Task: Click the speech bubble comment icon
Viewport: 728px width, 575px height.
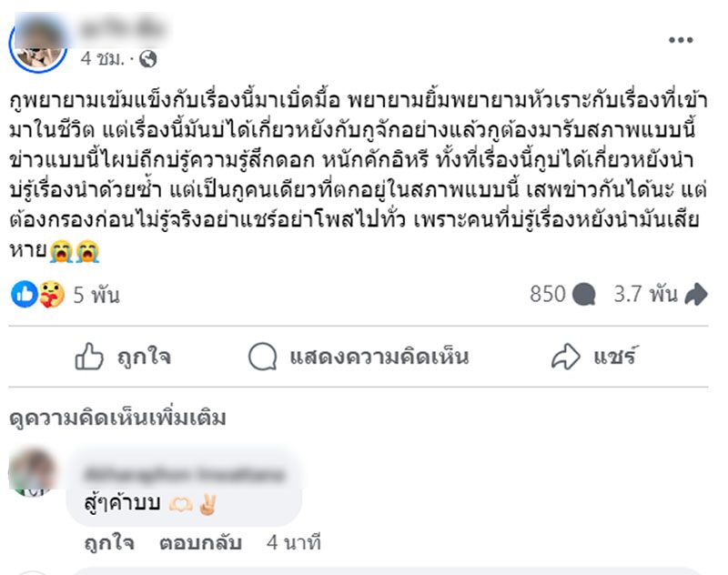Action: [262, 358]
